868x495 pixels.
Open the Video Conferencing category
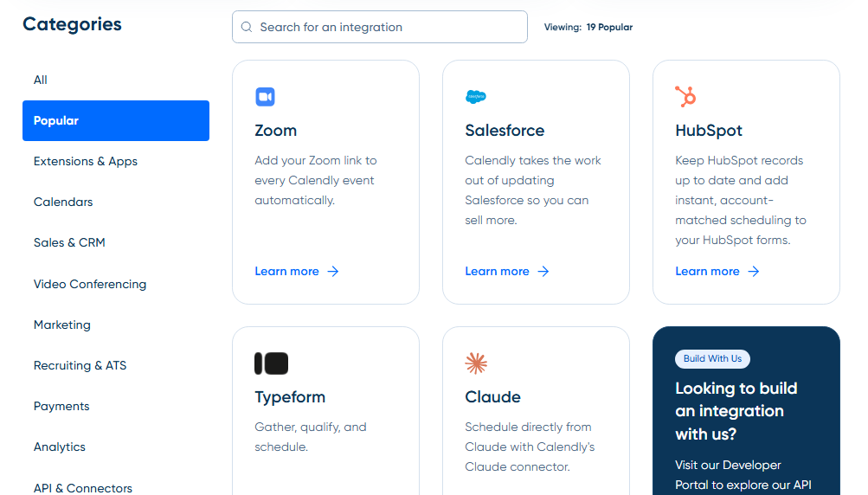click(x=116, y=284)
